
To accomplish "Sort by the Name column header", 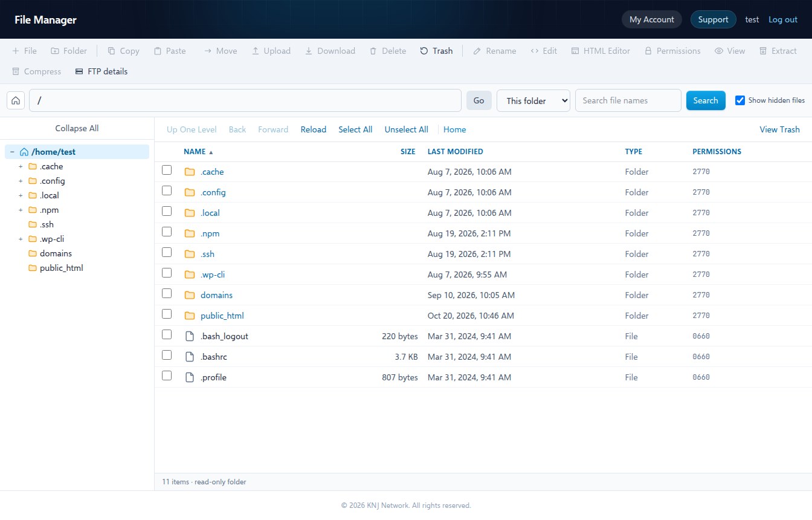I will coord(199,152).
